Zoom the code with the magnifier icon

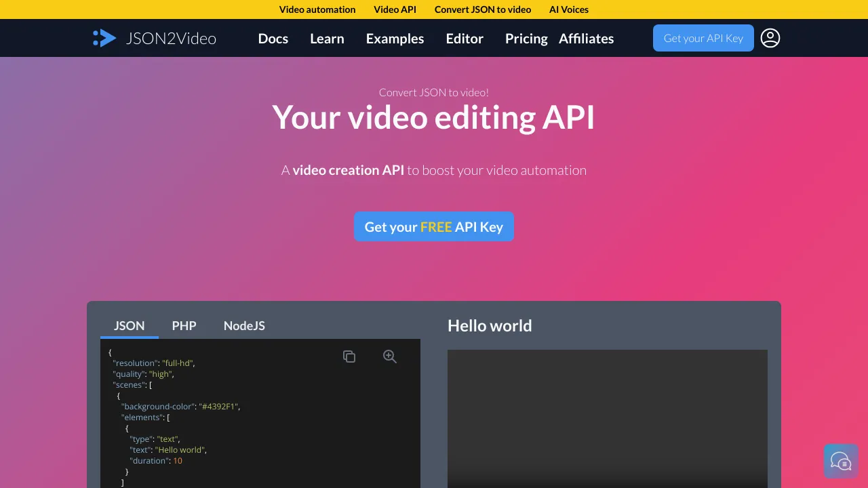point(390,357)
